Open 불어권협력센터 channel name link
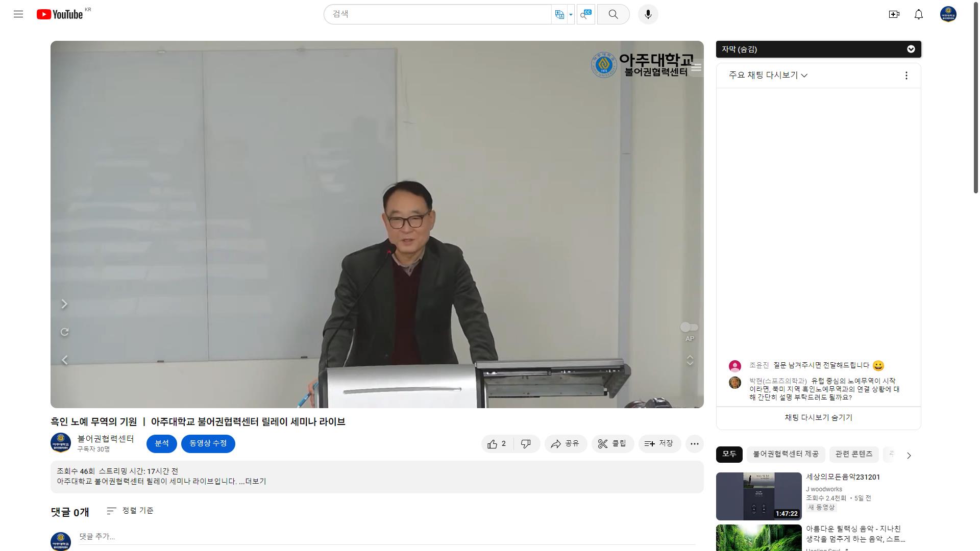 (106, 439)
